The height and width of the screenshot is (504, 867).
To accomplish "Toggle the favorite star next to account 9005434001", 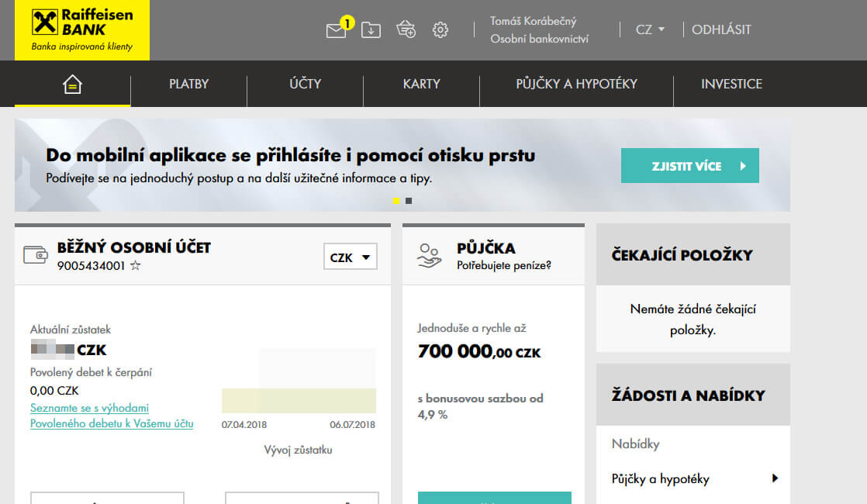I will tap(135, 264).
